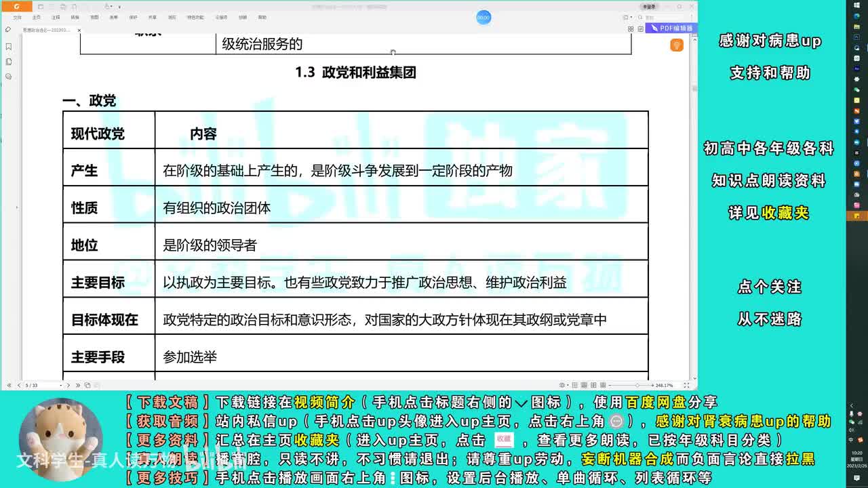
Task: Switch to the 注释 ribbon tab
Action: tap(56, 17)
